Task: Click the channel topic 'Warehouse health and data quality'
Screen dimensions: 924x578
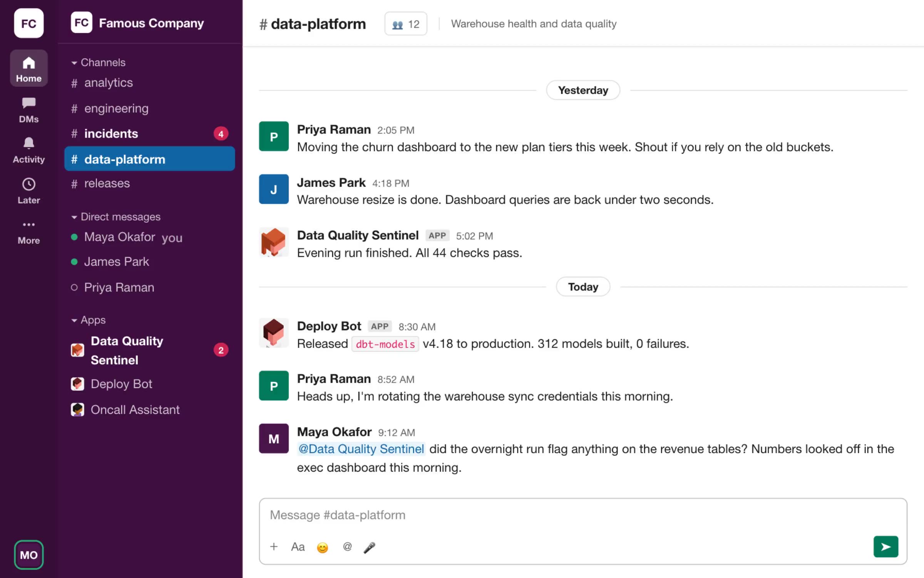Action: coord(534,24)
